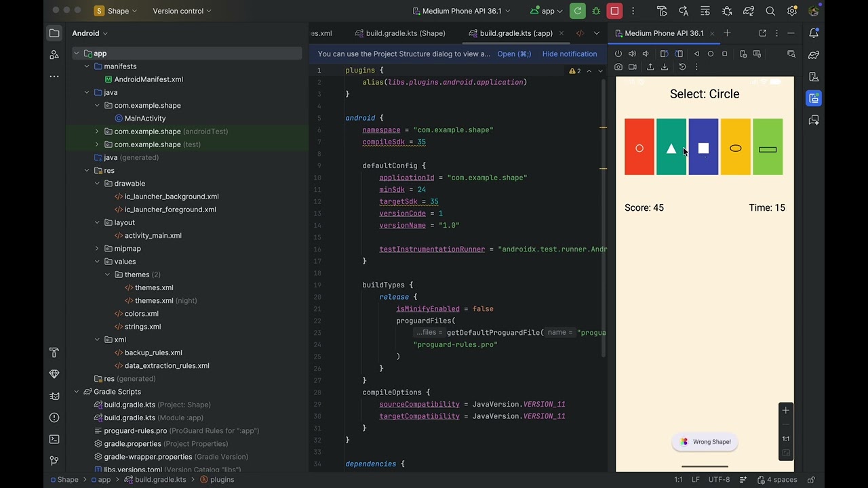Open Search Everywhere magnifier
Image resolution: width=868 pixels, height=488 pixels.
pyautogui.click(x=770, y=11)
